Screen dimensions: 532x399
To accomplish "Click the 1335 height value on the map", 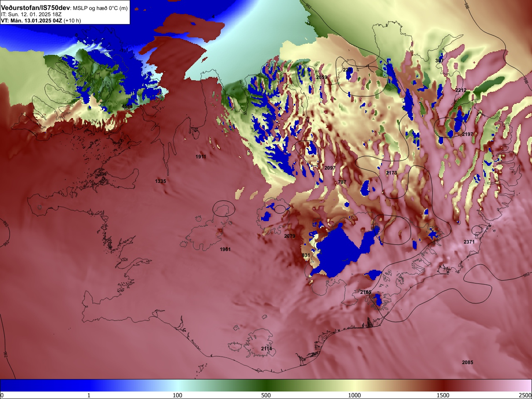I will pos(160,181).
